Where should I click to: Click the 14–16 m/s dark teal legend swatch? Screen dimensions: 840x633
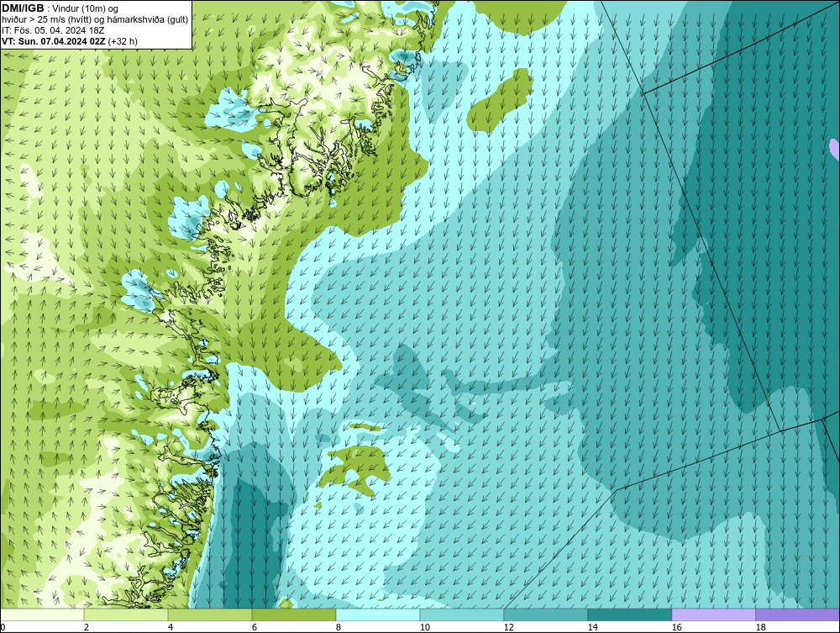pos(630,615)
